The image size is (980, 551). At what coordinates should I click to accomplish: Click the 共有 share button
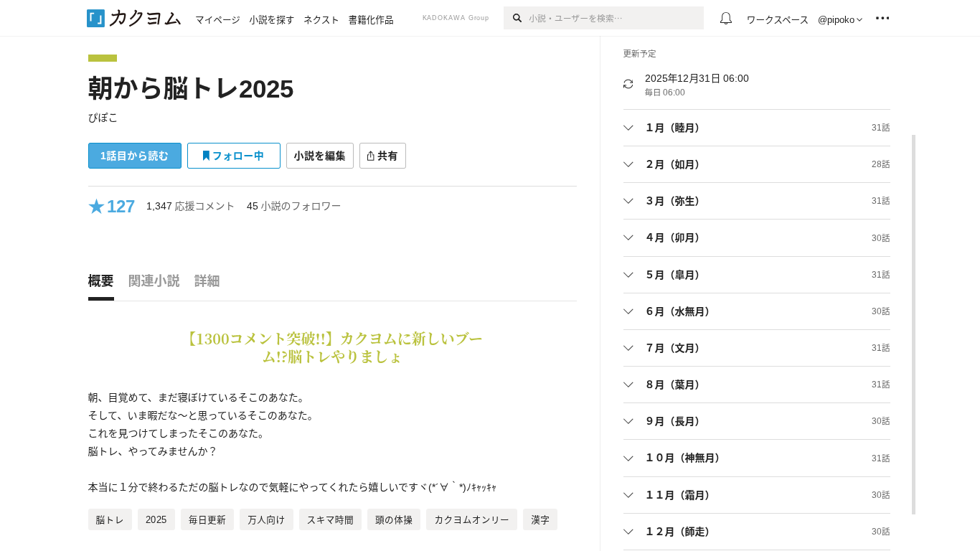[382, 156]
